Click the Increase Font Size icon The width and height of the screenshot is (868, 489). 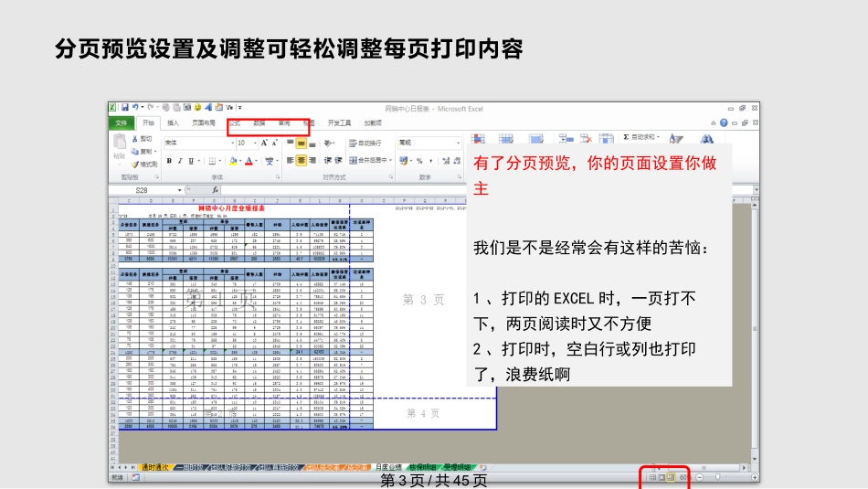point(264,143)
